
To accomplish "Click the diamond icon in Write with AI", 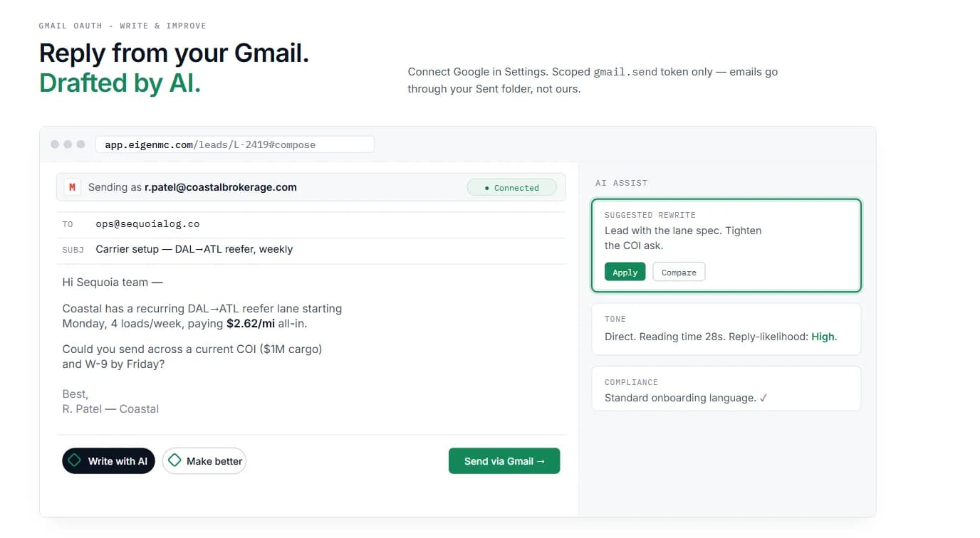I will tap(74, 460).
